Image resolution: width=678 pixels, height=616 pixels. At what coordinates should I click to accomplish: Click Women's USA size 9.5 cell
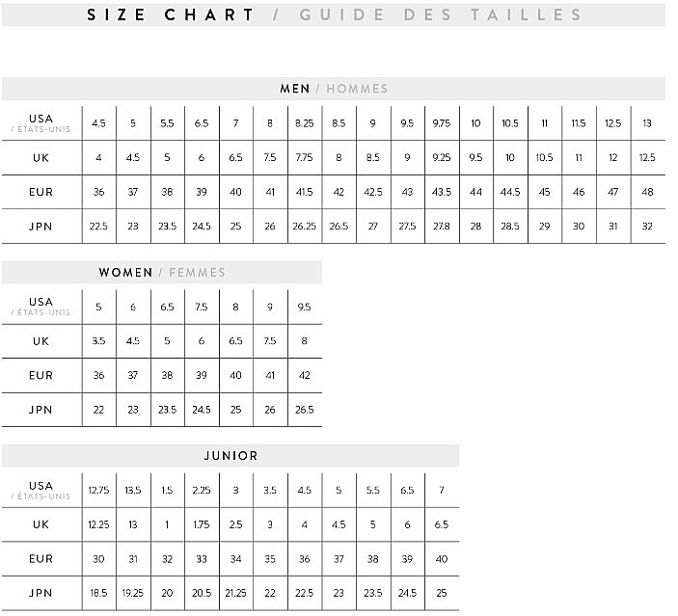(305, 307)
